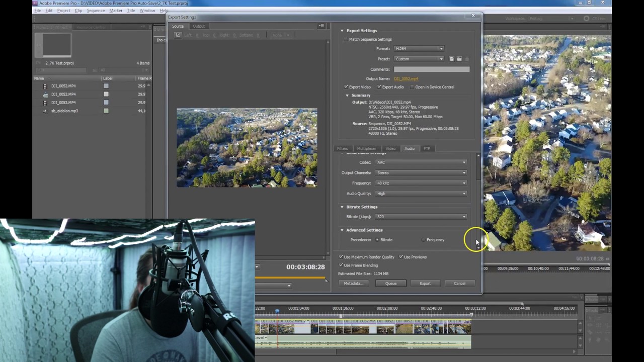Click the CS Live icon
This screenshot has width=644, height=362.
pos(586,19)
